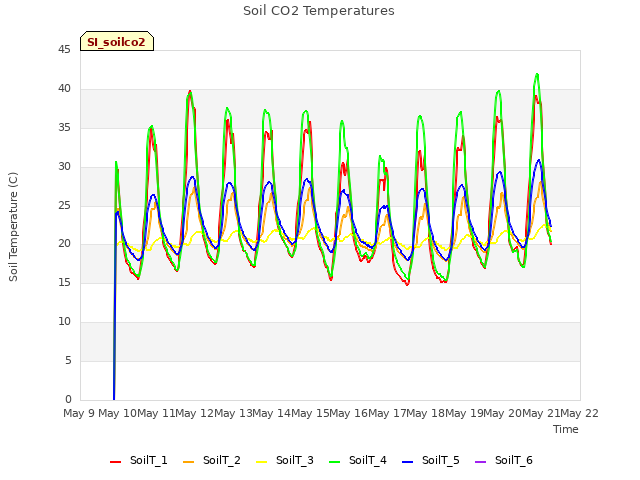Toggle SoilT_3 series in the legend

point(285,460)
